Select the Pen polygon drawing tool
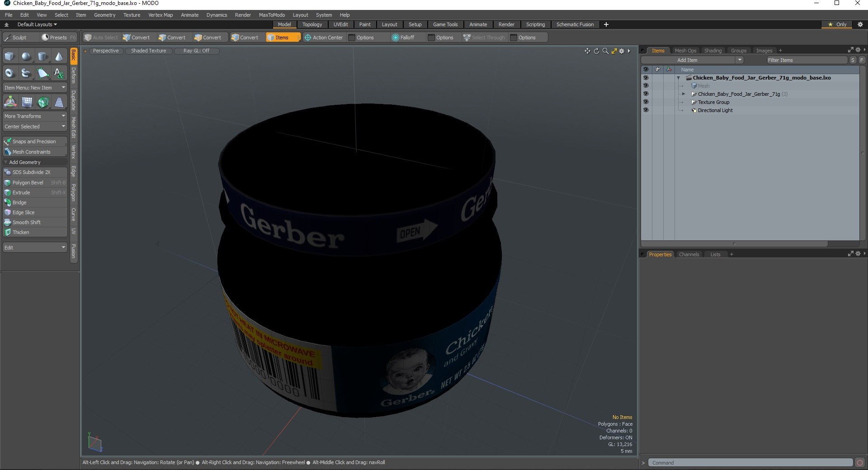The width and height of the screenshot is (868, 470). (x=42, y=73)
